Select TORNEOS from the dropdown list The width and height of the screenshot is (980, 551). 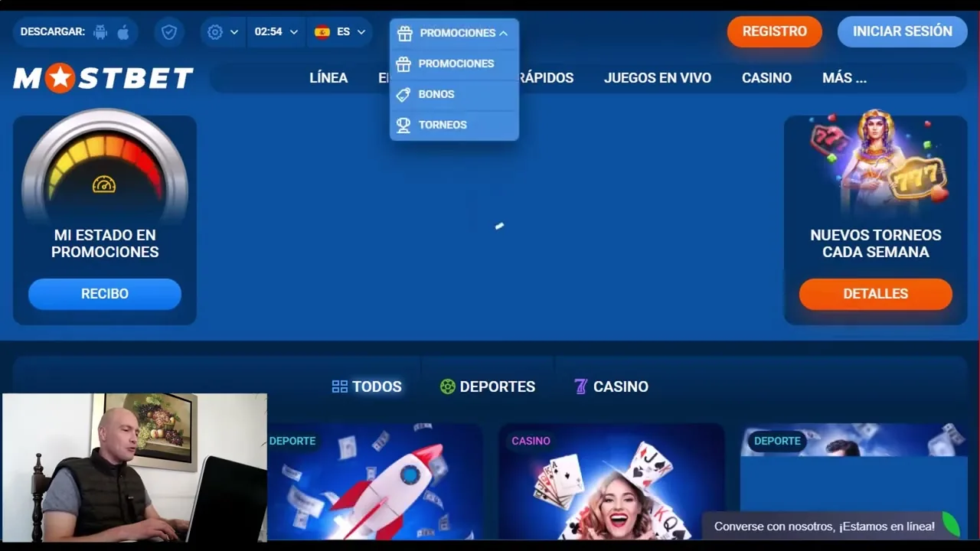[454, 125]
